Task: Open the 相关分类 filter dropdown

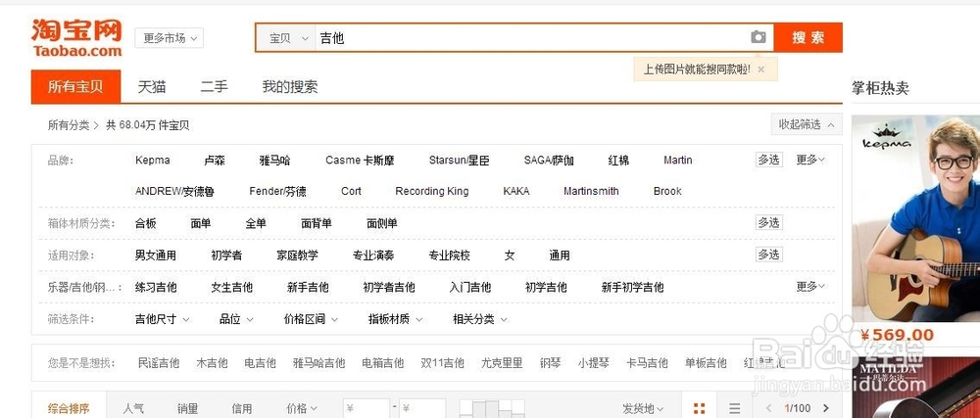Action: (x=479, y=319)
